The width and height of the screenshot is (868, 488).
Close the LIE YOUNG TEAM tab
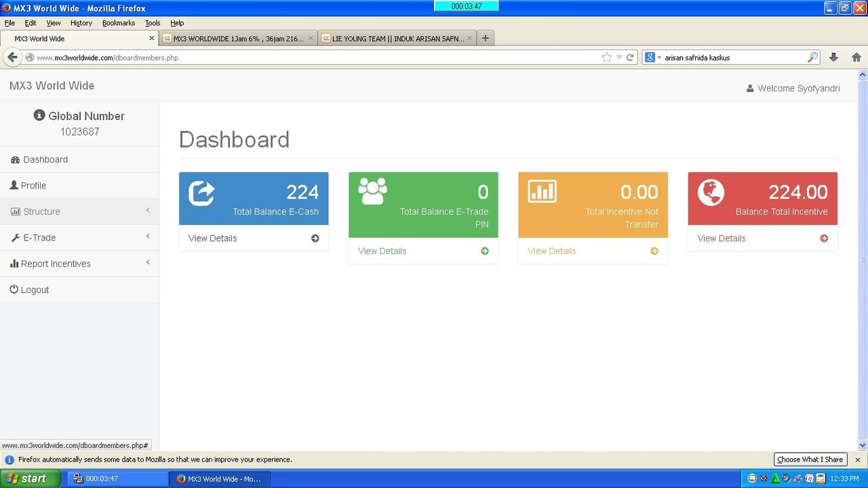click(x=470, y=39)
